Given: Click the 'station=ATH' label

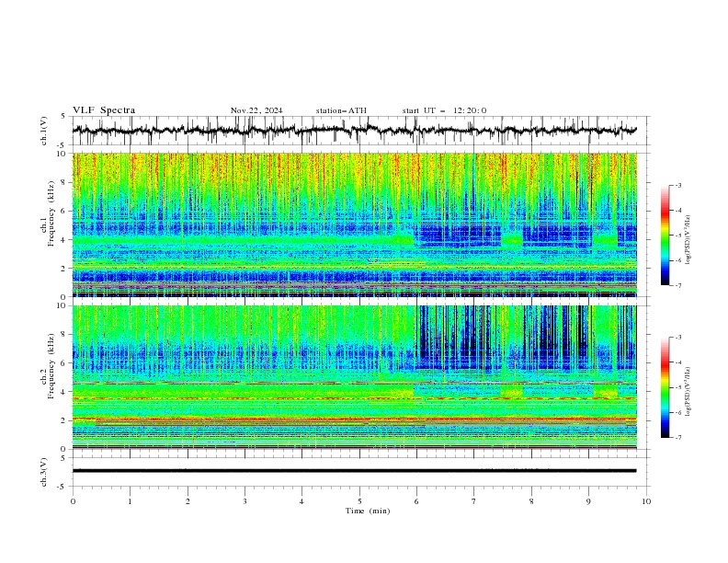Looking at the screenshot, I should (341, 110).
